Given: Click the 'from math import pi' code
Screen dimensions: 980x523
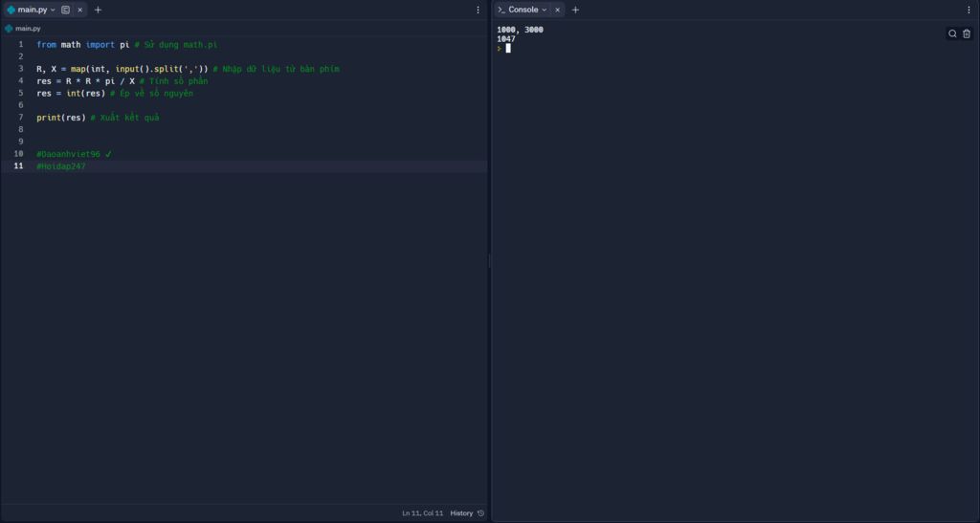Looking at the screenshot, I should pos(83,45).
